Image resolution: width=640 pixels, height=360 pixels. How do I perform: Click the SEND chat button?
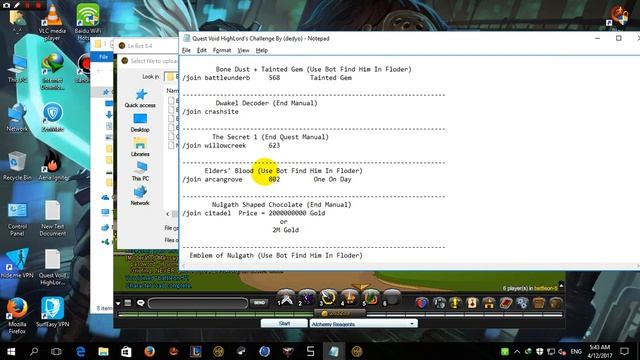[x=260, y=303]
